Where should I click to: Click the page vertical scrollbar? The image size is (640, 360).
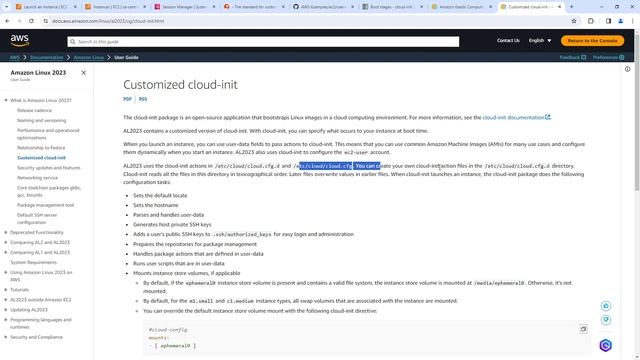point(636,112)
